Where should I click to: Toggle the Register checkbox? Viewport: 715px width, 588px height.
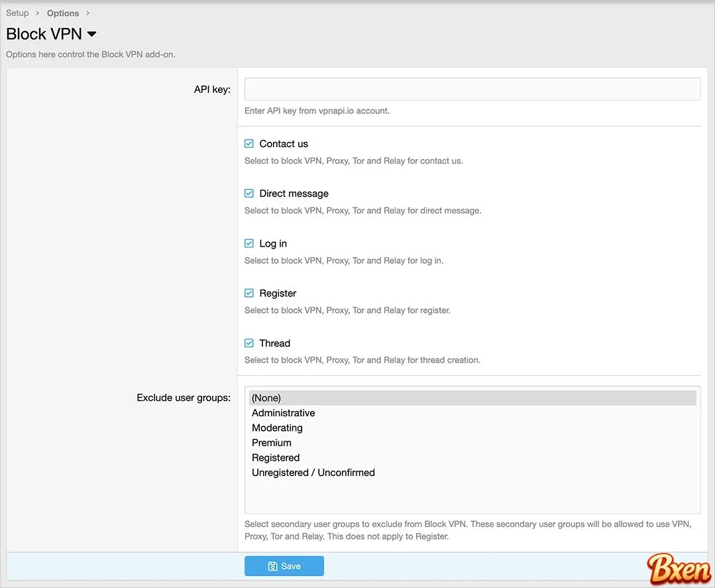[249, 293]
